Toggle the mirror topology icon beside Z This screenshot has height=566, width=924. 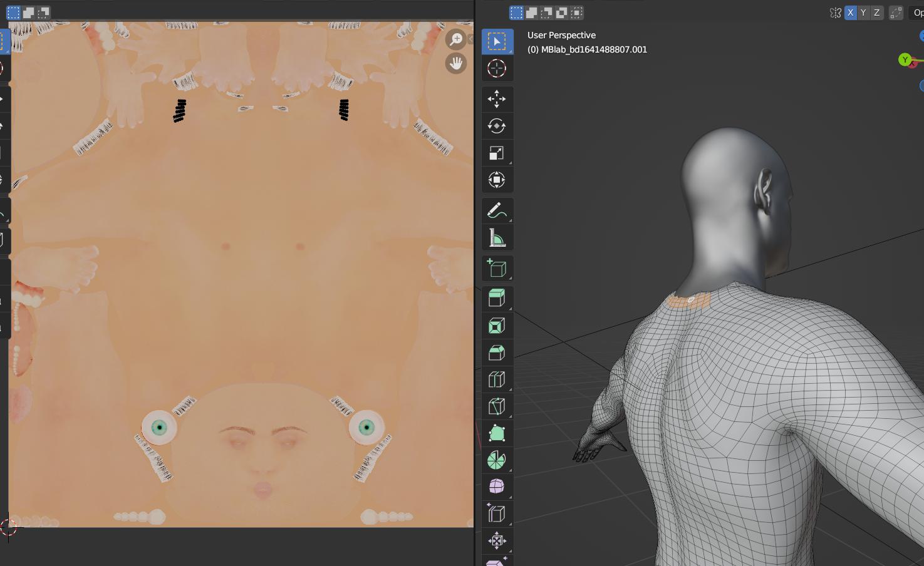pos(896,13)
